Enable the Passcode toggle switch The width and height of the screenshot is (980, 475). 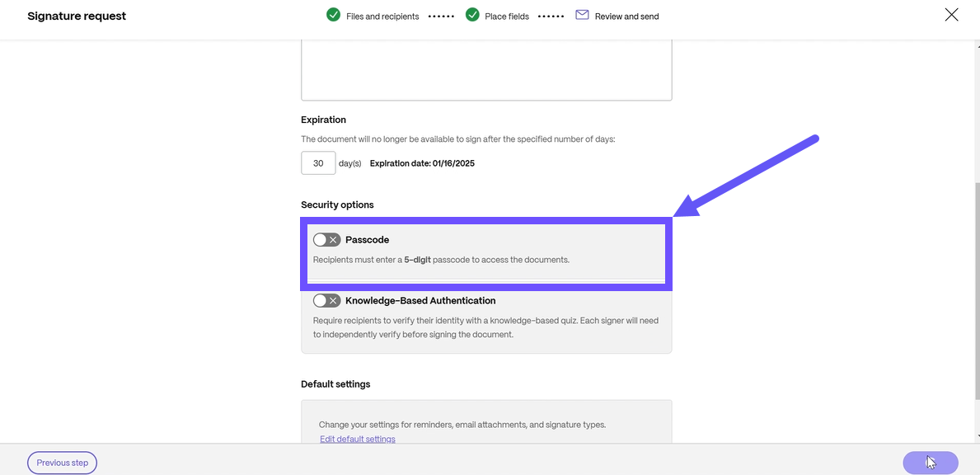(326, 240)
